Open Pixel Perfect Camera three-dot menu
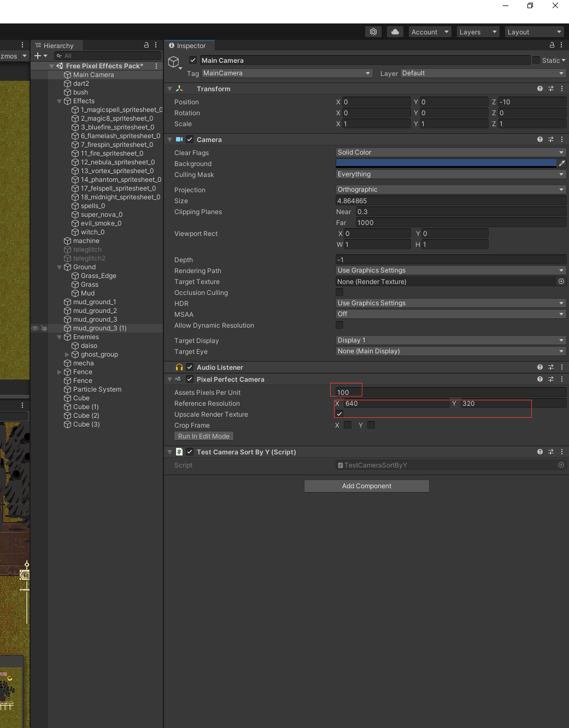The image size is (569, 728). pos(562,379)
